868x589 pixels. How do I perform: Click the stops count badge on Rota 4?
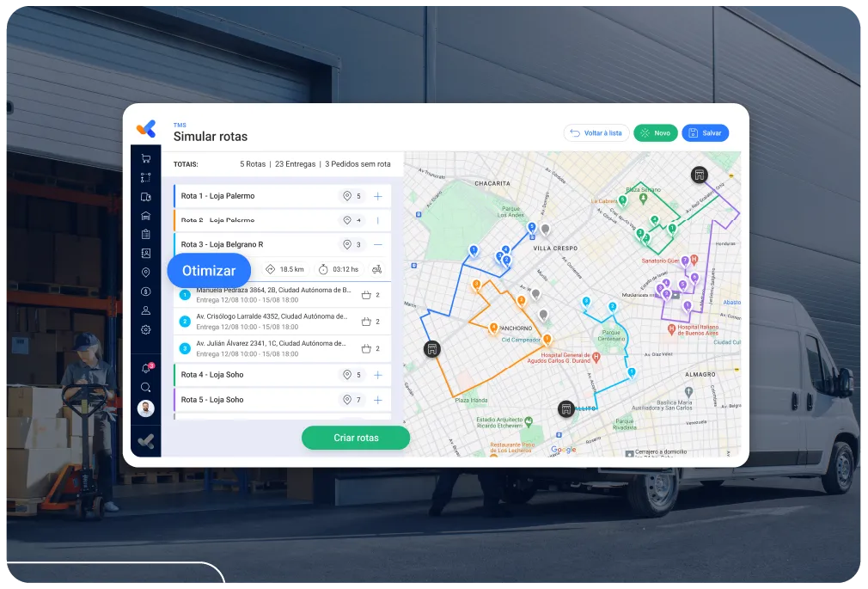click(x=352, y=375)
